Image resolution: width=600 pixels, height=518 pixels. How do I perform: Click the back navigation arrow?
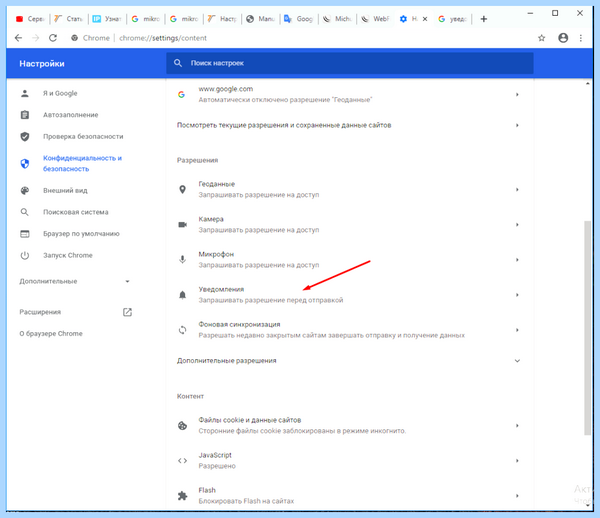(x=18, y=38)
